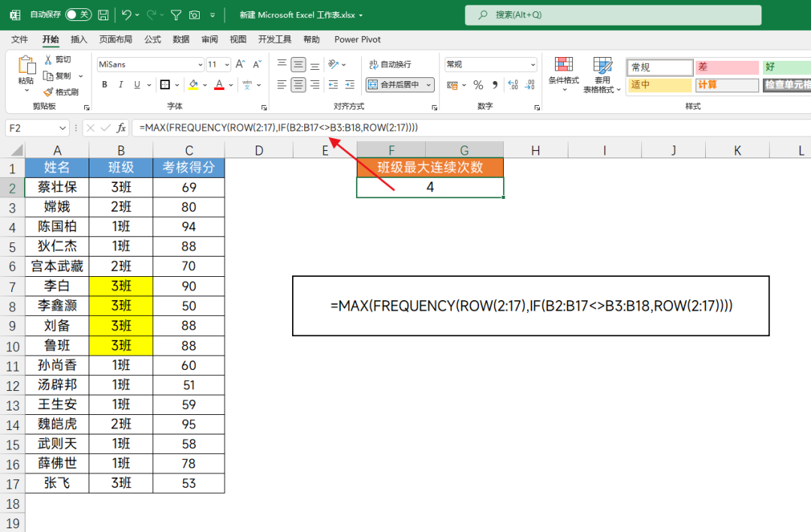Click the camera screenshot icon in title bar
Viewport: 811px width, 532px height.
pos(194,15)
